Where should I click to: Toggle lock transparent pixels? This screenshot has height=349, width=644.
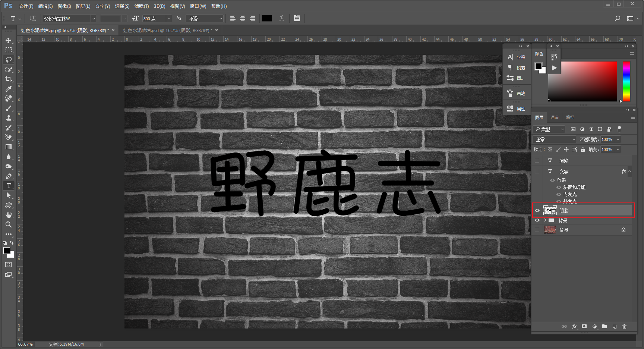(x=550, y=150)
